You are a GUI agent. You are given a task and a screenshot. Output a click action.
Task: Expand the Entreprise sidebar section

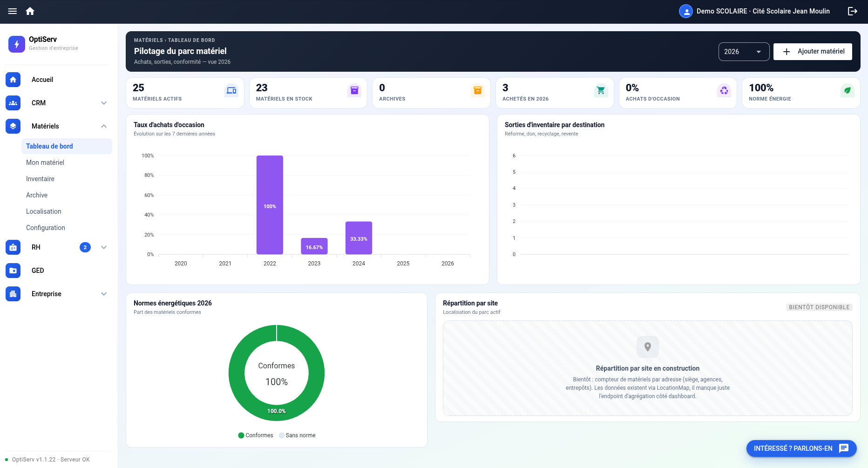104,294
